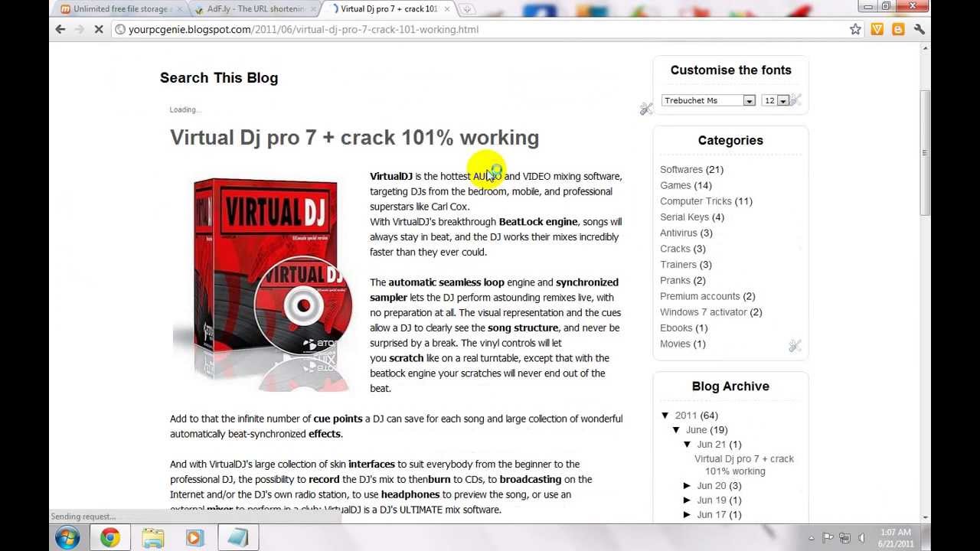Open the June archive link
This screenshot has height=551, width=980.
pos(697,430)
